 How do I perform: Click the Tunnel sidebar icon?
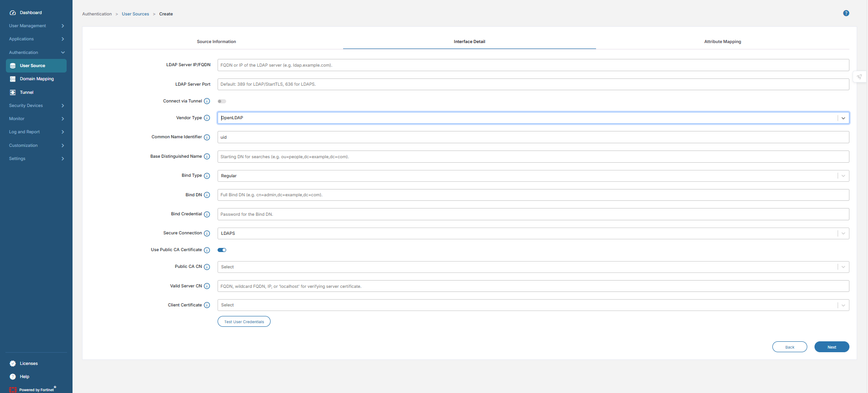click(x=13, y=92)
